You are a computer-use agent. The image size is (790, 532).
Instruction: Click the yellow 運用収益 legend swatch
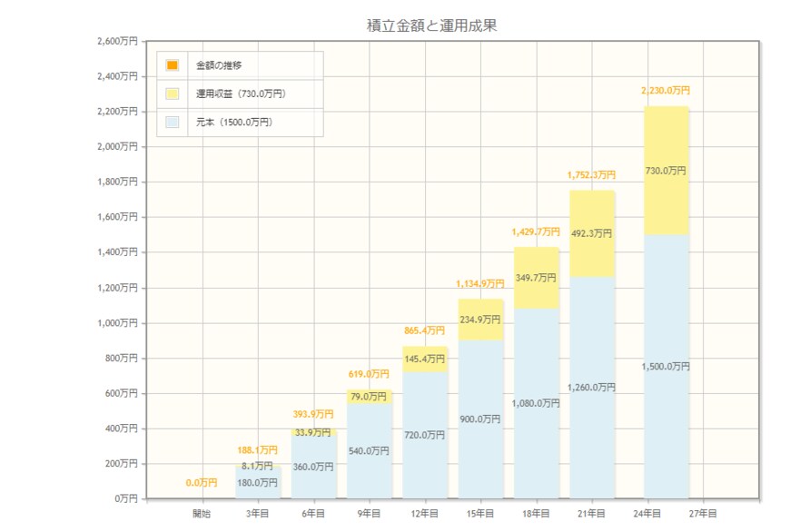pyautogui.click(x=173, y=94)
